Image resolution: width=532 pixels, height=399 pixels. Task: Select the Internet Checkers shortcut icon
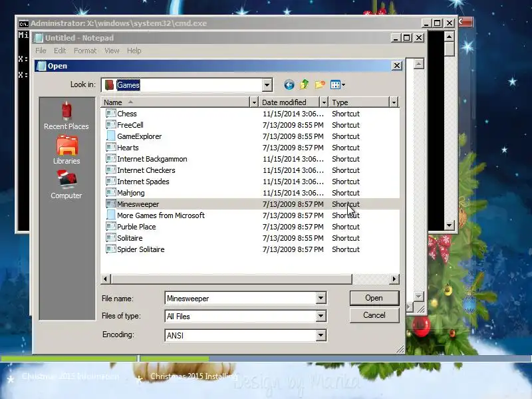click(x=110, y=170)
